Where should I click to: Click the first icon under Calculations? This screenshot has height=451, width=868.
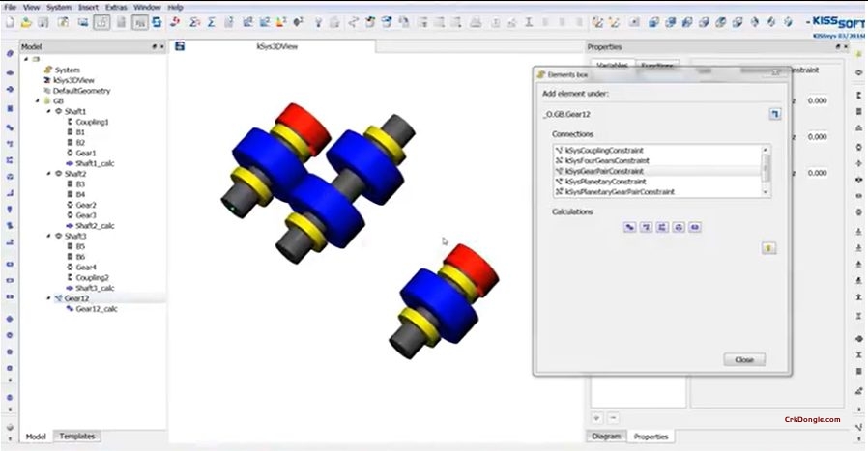[x=629, y=227]
